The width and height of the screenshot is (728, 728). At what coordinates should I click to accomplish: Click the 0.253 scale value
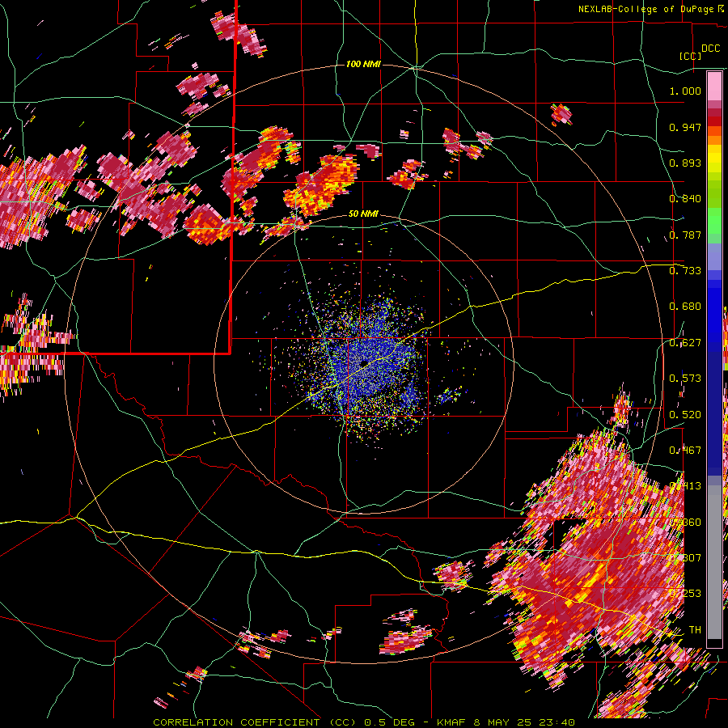pyautogui.click(x=685, y=594)
